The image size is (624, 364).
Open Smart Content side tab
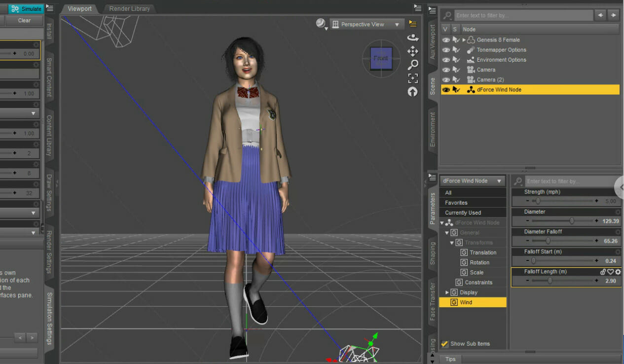49,77
